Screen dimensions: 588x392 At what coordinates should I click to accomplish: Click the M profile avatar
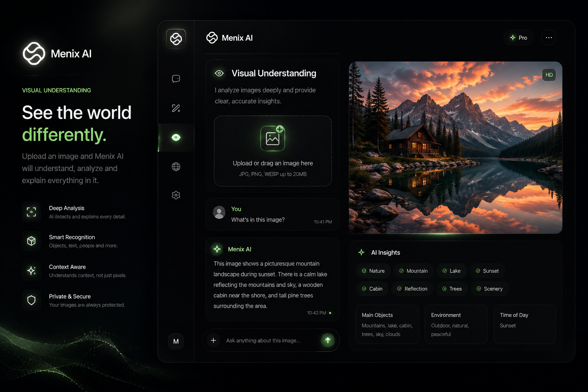point(176,341)
